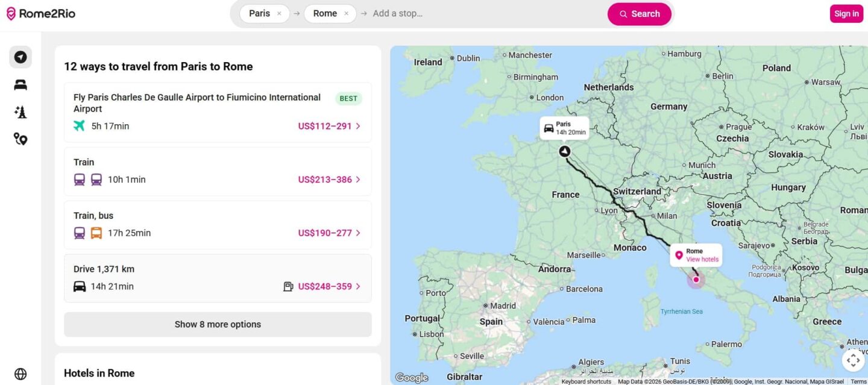Open the experiences tree sidebar icon
Image resolution: width=868 pixels, height=385 pixels.
click(x=20, y=112)
